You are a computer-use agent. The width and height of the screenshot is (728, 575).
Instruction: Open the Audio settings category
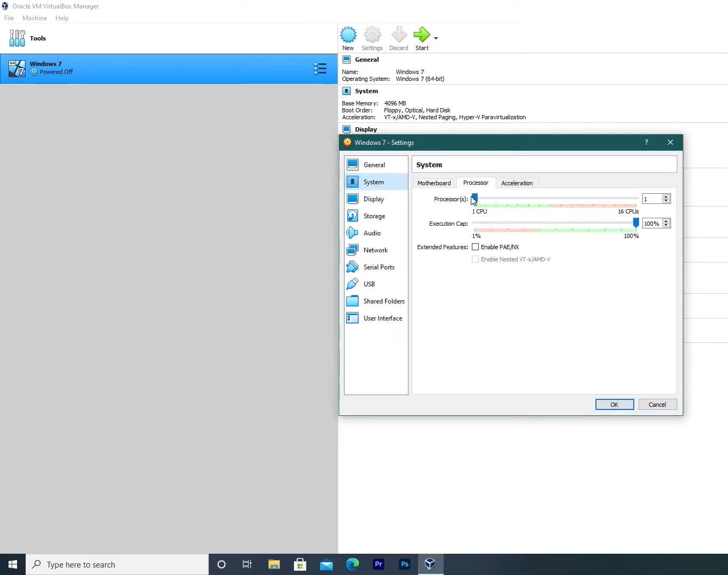pyautogui.click(x=376, y=233)
